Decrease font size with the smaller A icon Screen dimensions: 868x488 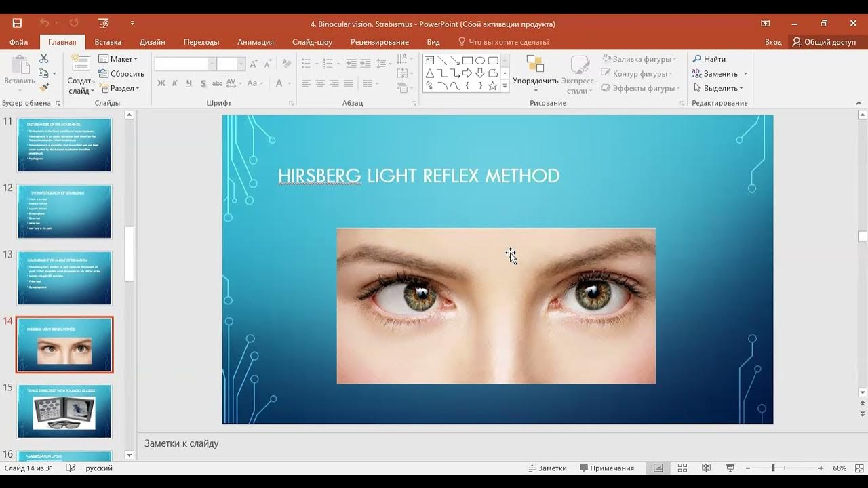tap(267, 64)
